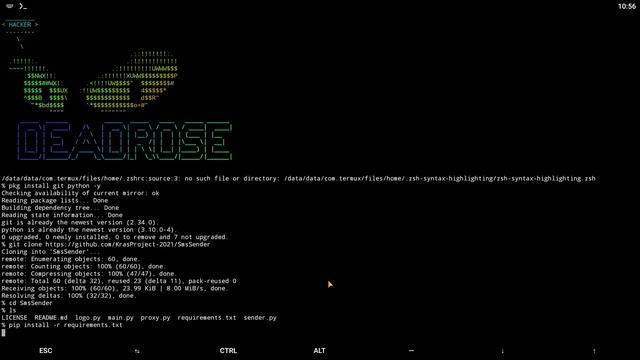Click the 'remote: Total 60 (delta 32)' line
The height and width of the screenshot is (360, 640).
pos(119,281)
